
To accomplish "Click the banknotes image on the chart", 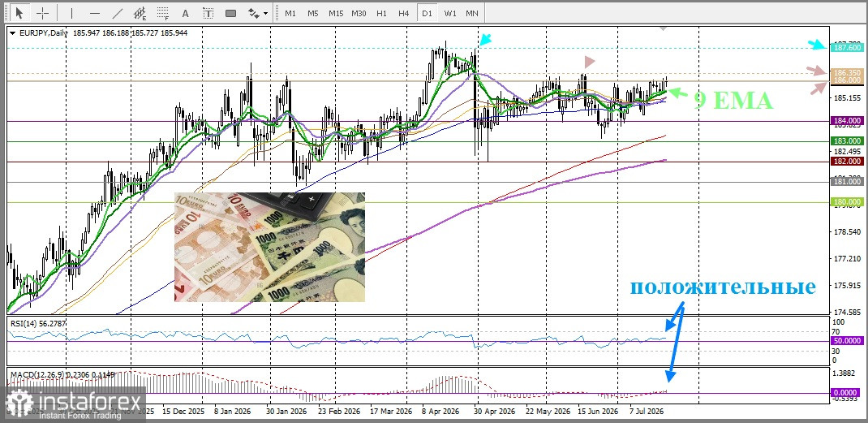I will pyautogui.click(x=269, y=248).
